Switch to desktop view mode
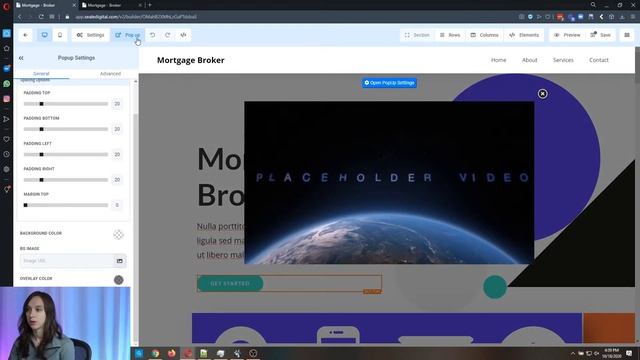Viewport: 640px width, 360px height. click(x=44, y=35)
